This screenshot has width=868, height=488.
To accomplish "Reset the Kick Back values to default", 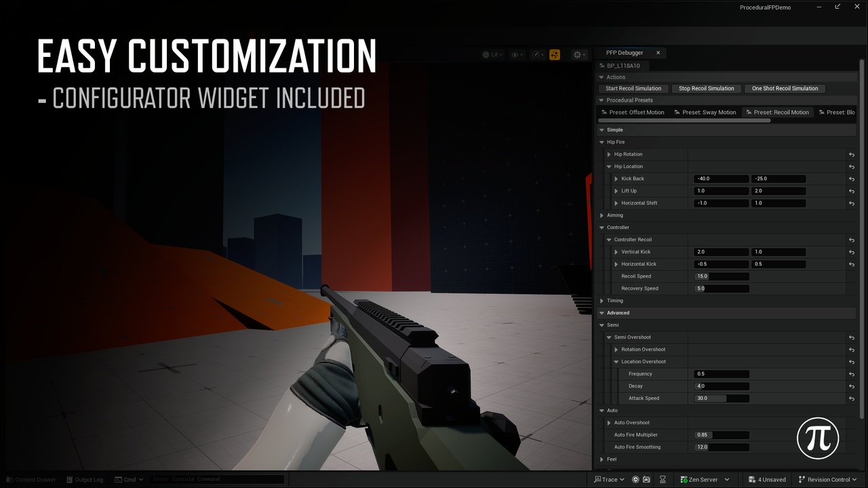I will click(x=852, y=179).
